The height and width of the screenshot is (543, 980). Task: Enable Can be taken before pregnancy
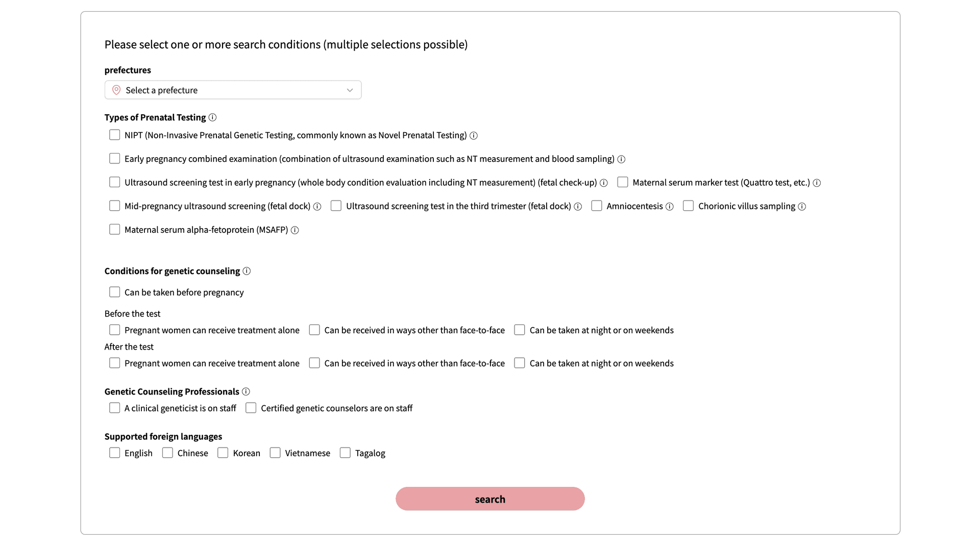click(x=114, y=291)
